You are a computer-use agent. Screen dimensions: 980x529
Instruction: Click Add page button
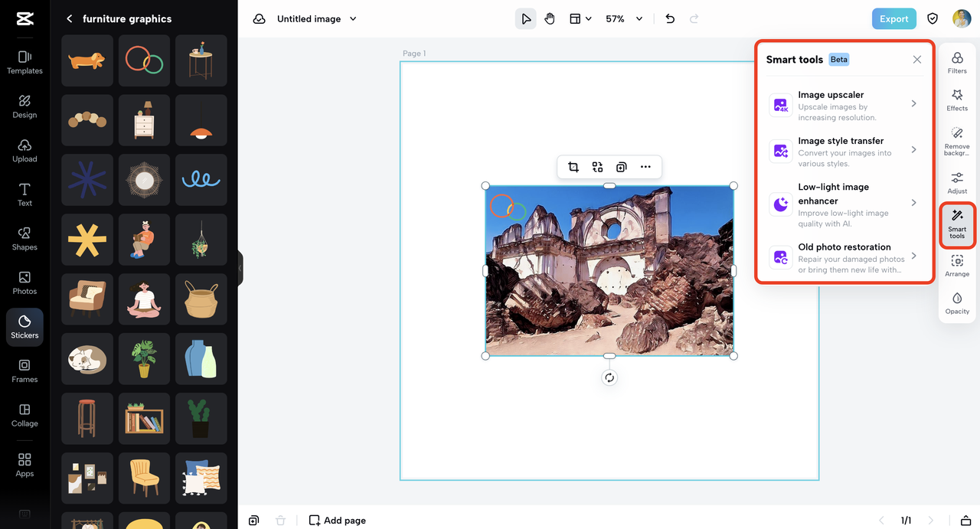click(x=338, y=521)
